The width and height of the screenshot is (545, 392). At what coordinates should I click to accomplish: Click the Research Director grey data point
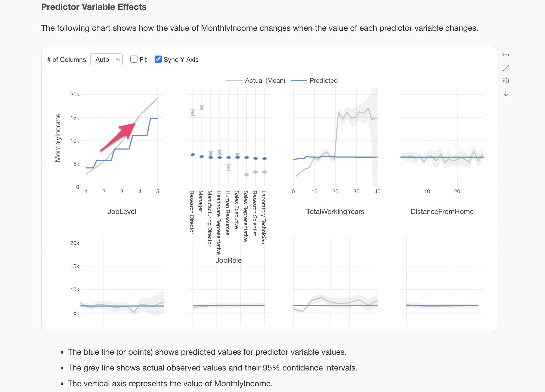coord(193,113)
